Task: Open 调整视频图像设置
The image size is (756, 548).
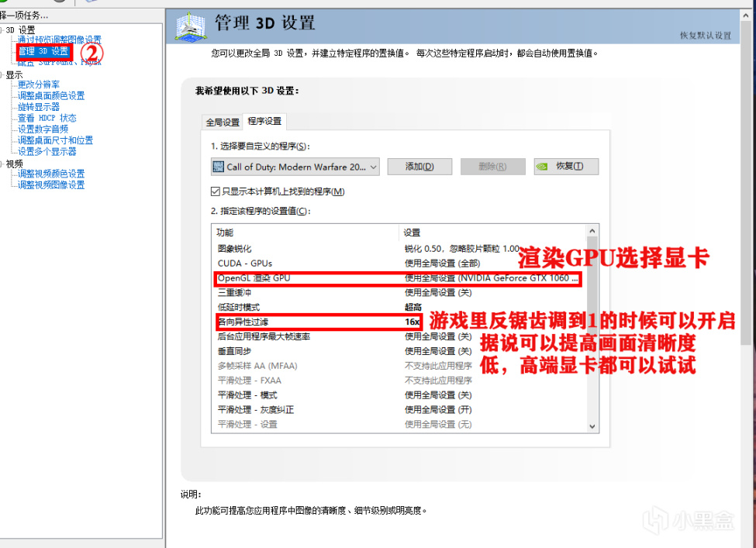Action: coord(51,184)
